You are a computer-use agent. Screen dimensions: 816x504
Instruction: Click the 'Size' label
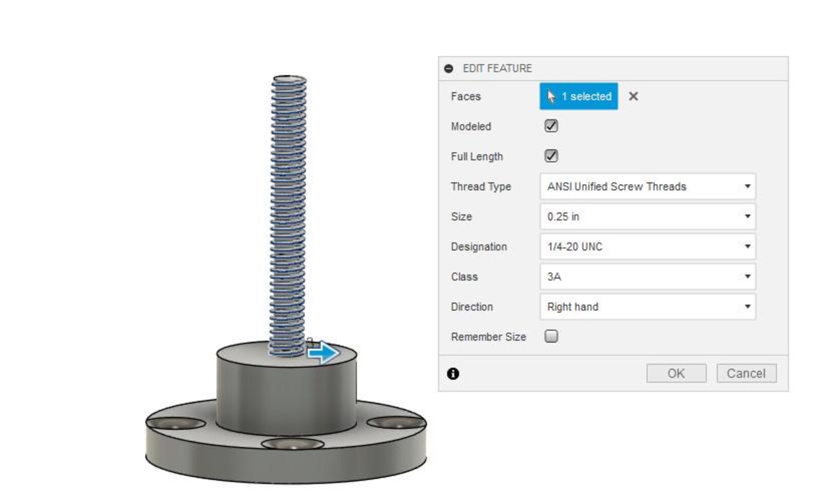pos(461,217)
